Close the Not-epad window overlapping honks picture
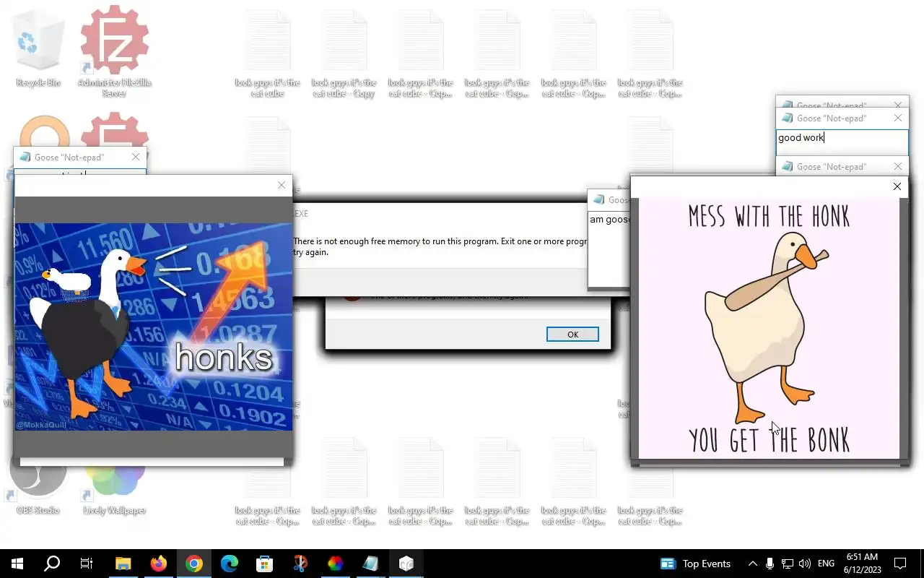 click(136, 157)
